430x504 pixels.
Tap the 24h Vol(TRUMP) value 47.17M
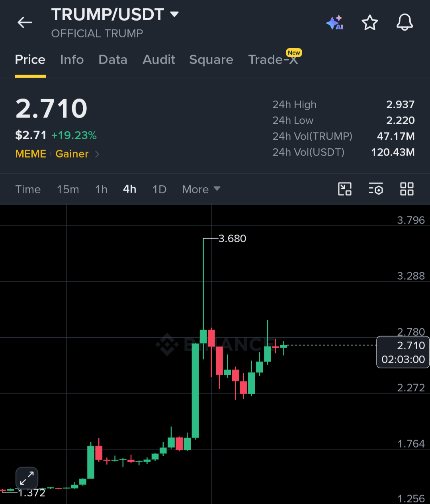[396, 136]
